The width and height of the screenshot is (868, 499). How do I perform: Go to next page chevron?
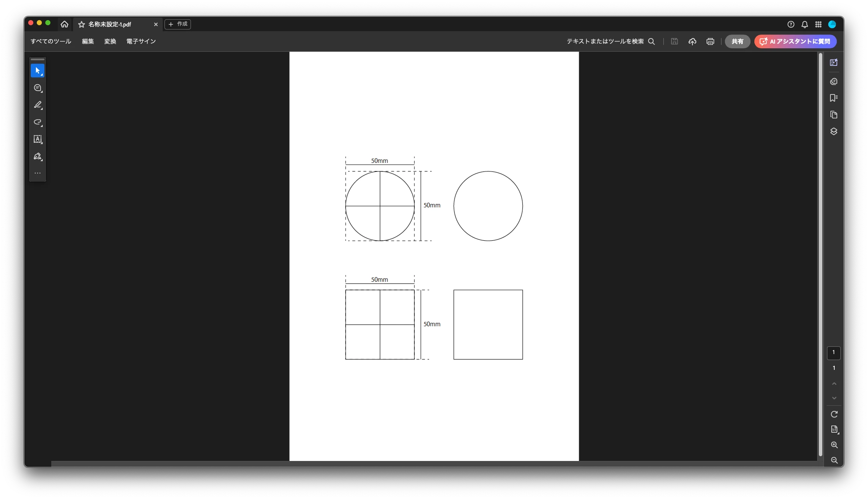[x=834, y=398]
